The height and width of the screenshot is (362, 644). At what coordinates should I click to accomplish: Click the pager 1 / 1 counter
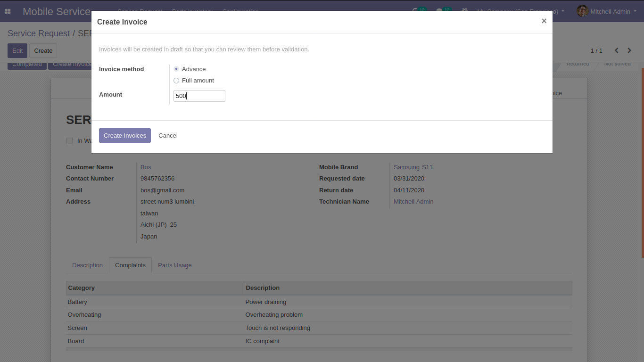click(x=596, y=50)
